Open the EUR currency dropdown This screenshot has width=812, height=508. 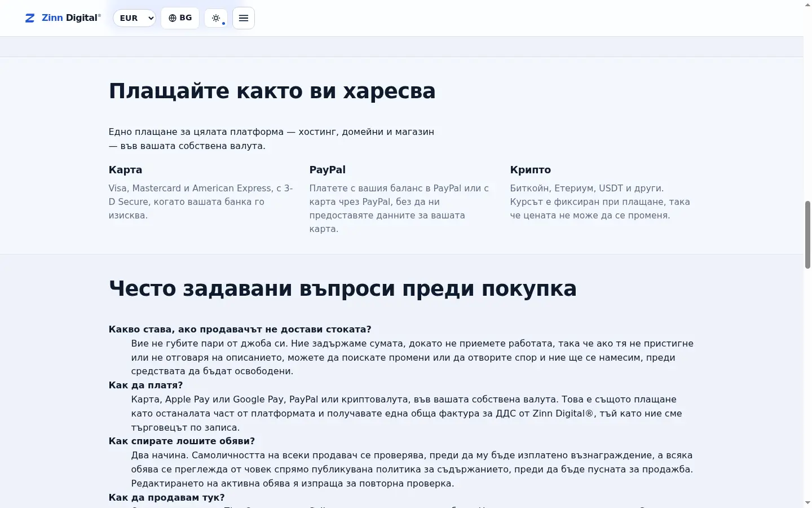pos(134,18)
